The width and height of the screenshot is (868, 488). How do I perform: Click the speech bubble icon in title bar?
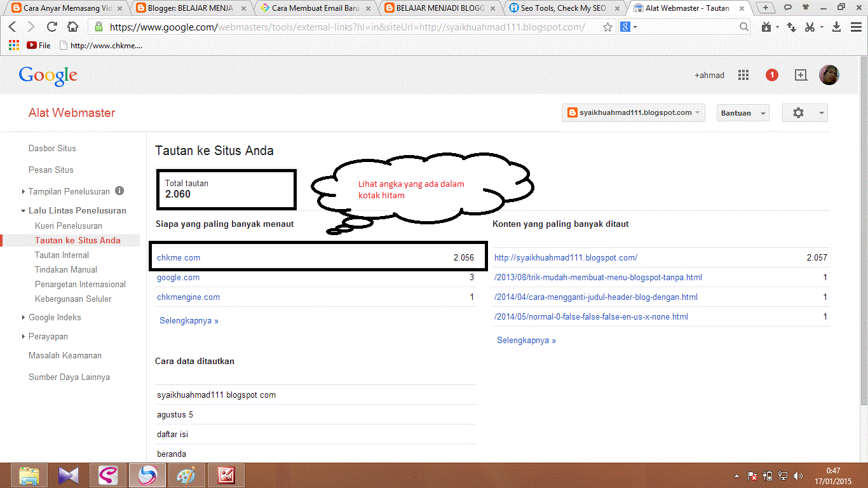pyautogui.click(x=787, y=7)
